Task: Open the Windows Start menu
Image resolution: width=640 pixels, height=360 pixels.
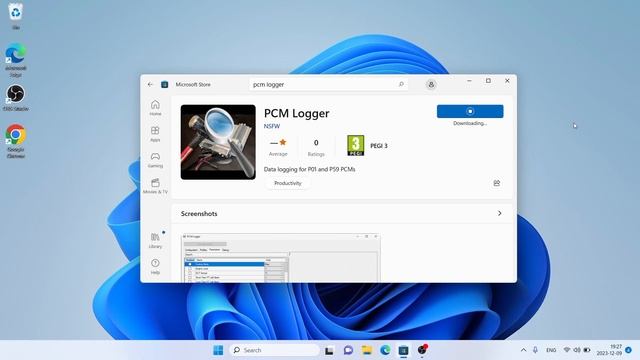Action: coord(218,350)
